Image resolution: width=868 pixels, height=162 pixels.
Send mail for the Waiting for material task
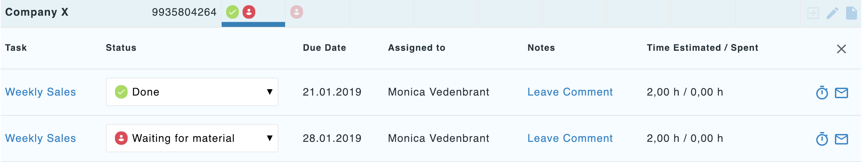coord(841,139)
